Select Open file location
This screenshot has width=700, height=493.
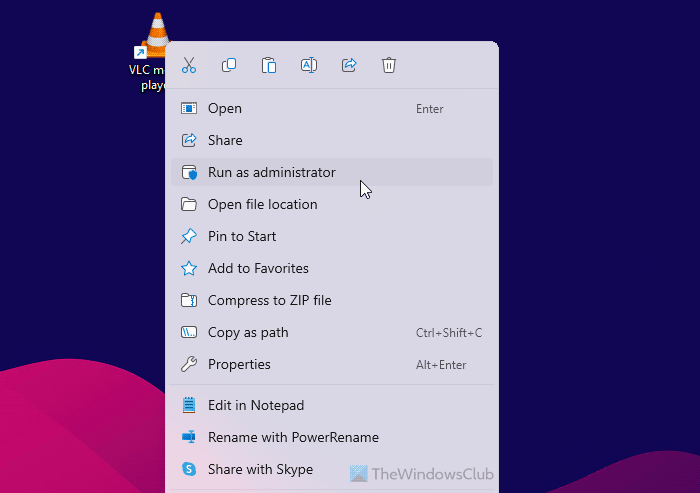pyautogui.click(x=332, y=205)
